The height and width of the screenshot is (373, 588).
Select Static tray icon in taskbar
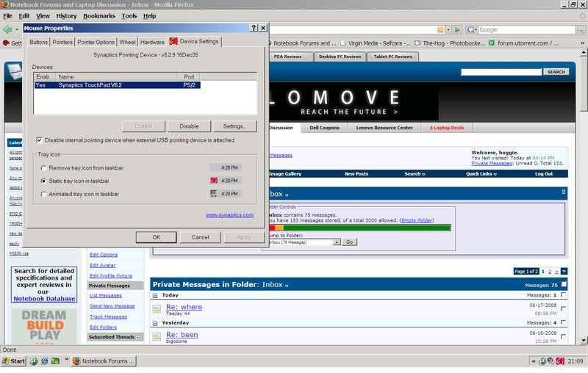[43, 181]
